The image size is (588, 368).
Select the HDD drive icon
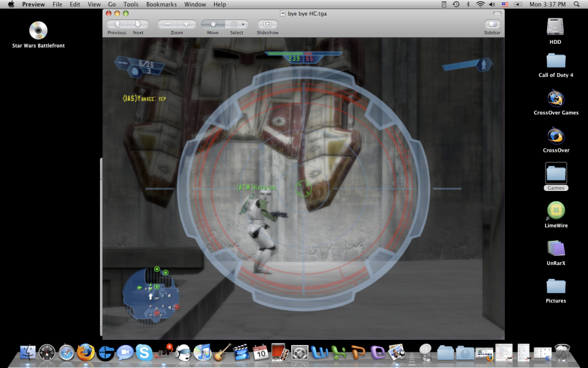[555, 26]
